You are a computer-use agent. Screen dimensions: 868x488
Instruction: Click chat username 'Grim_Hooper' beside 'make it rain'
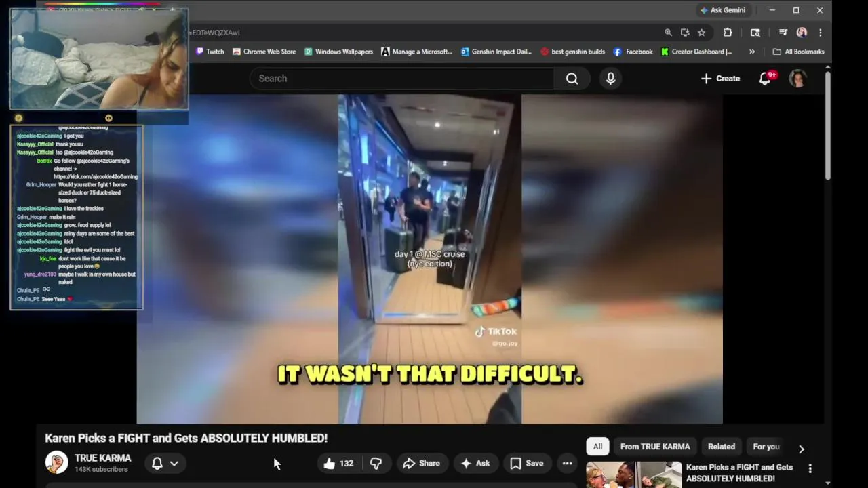(32, 217)
